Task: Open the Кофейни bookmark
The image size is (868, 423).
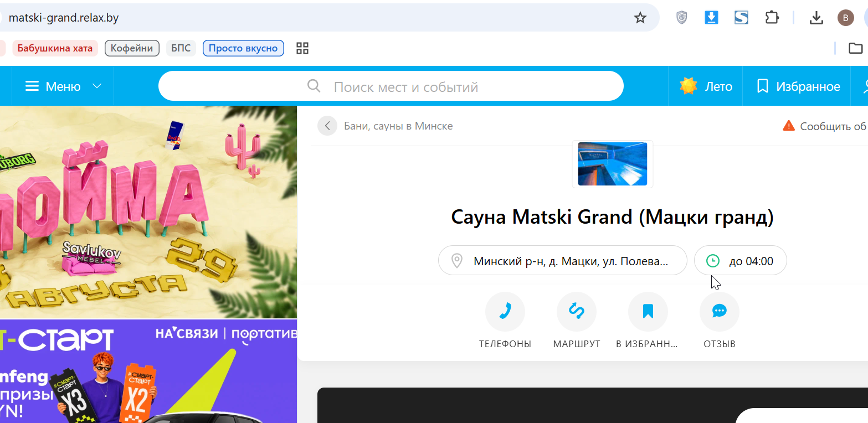Action: [x=132, y=48]
